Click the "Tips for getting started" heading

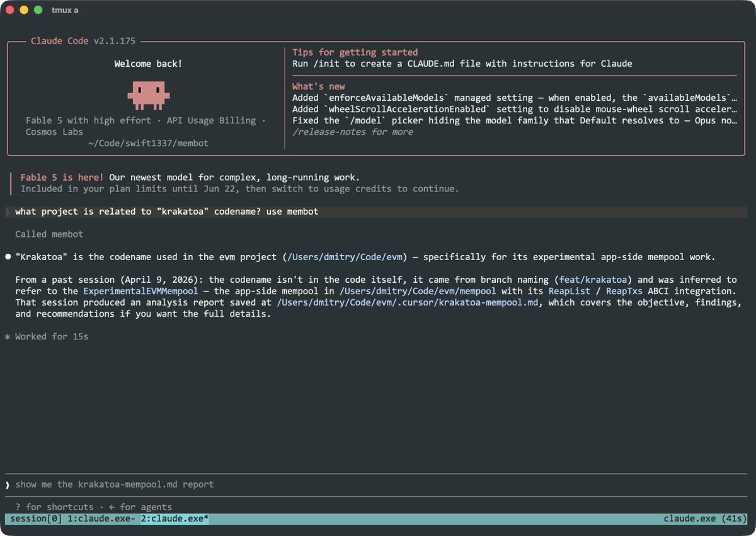click(355, 52)
